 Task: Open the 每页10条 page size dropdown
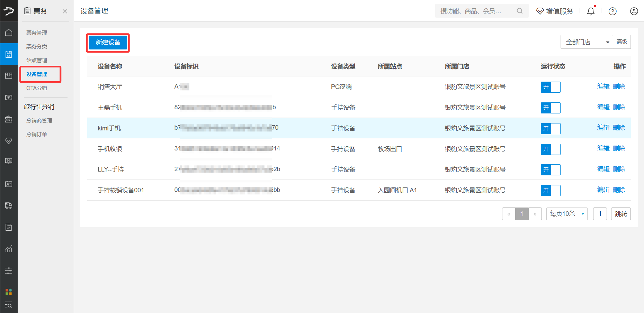(x=567, y=214)
